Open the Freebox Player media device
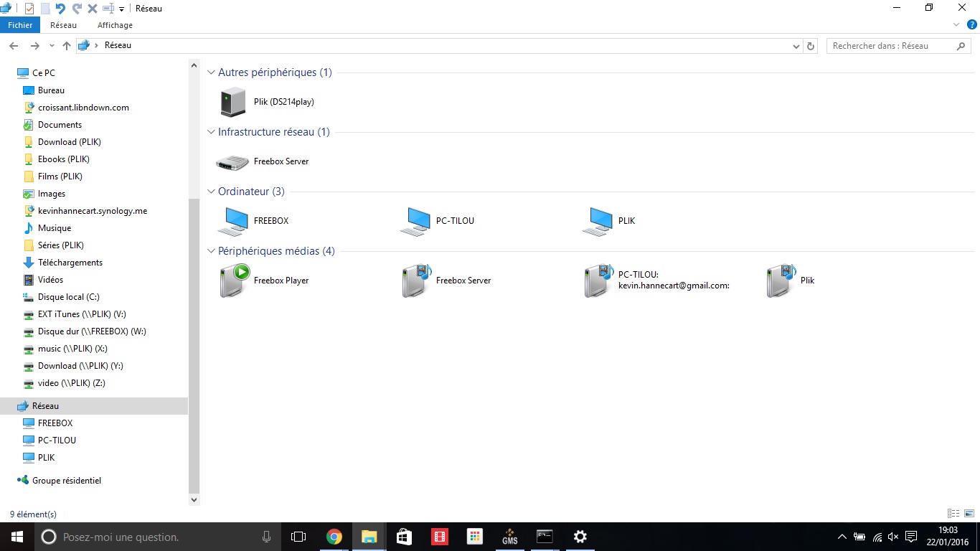Viewport: 980px width, 551px height. click(x=233, y=281)
